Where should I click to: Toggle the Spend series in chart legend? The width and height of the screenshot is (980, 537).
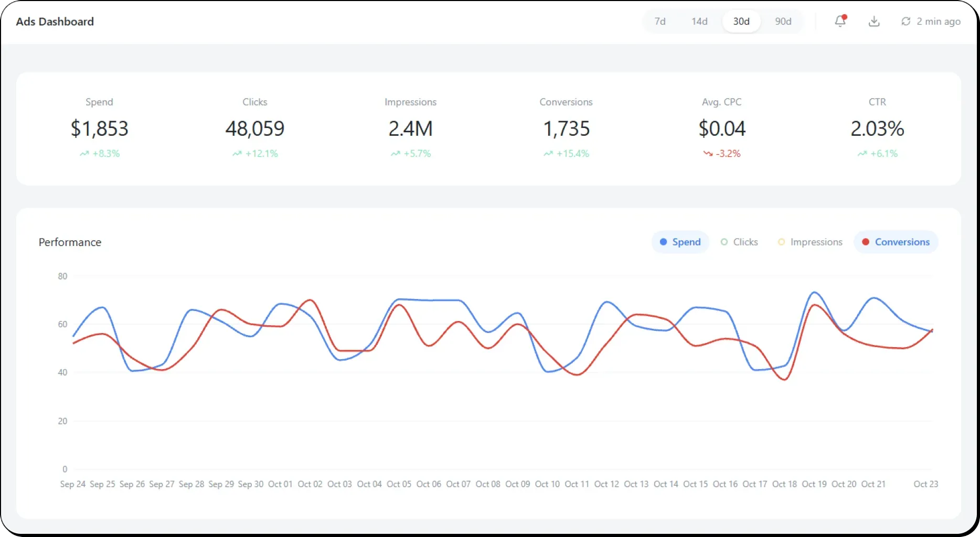680,242
